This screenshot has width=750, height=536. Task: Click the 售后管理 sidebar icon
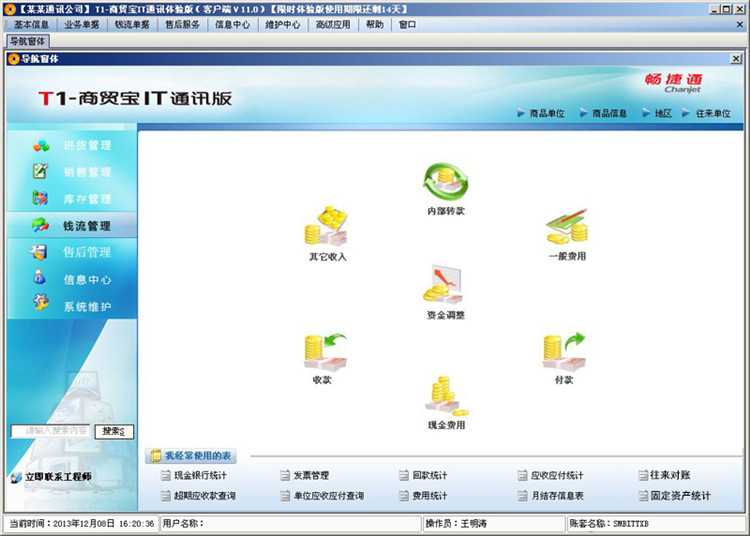pyautogui.click(x=38, y=252)
